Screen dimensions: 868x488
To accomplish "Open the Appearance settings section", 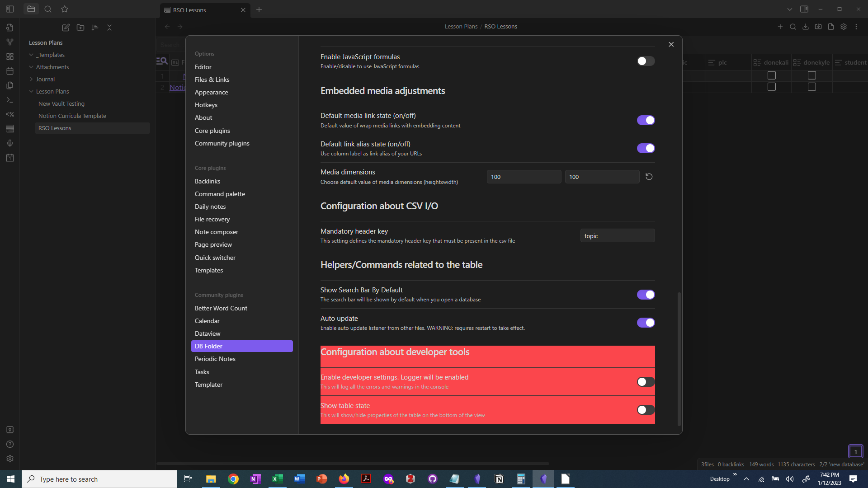I will point(211,92).
